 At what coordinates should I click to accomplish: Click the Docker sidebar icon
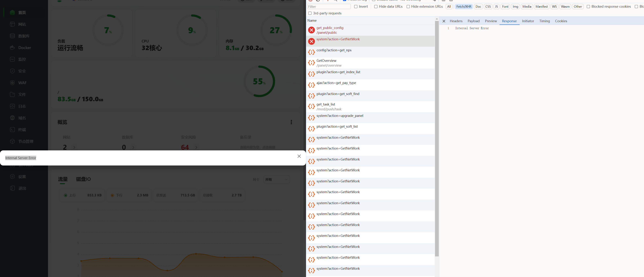pos(12,47)
